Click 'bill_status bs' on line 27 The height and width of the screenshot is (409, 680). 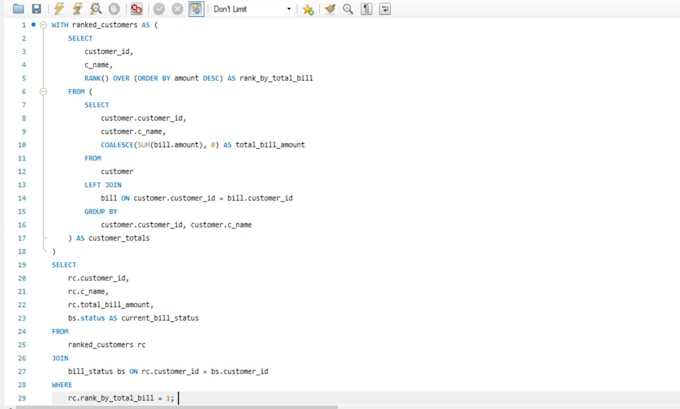click(x=96, y=371)
